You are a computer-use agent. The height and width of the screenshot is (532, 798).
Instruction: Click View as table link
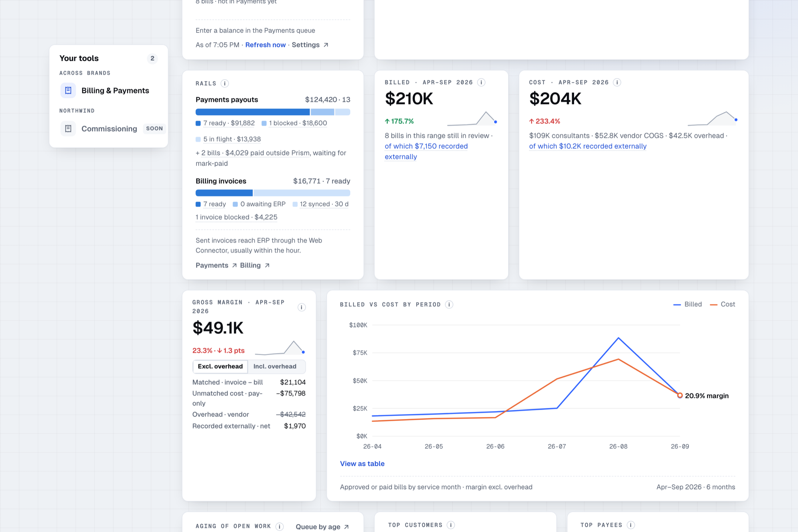coord(362,464)
